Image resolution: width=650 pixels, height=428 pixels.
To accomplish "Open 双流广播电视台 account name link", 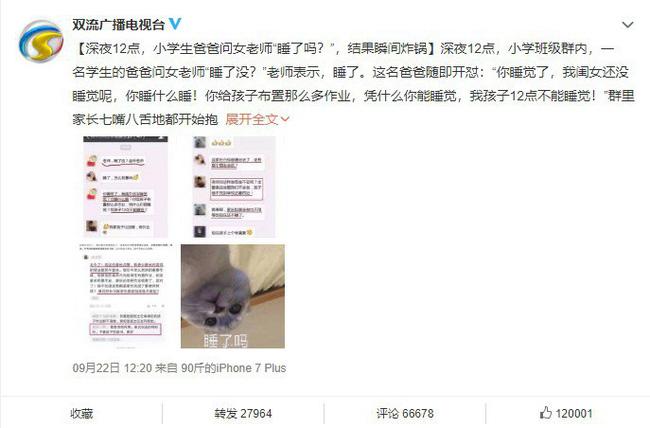I will [118, 24].
